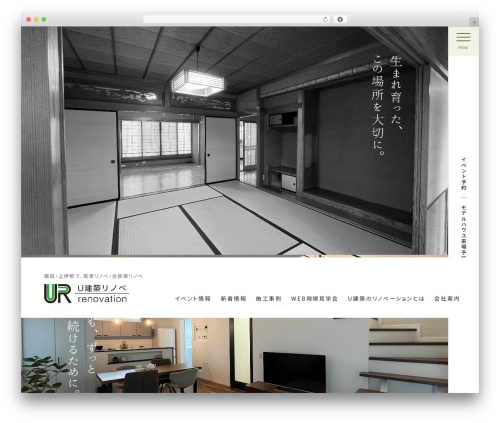
Task: Open the イベント情報 menu item
Action: (193, 299)
